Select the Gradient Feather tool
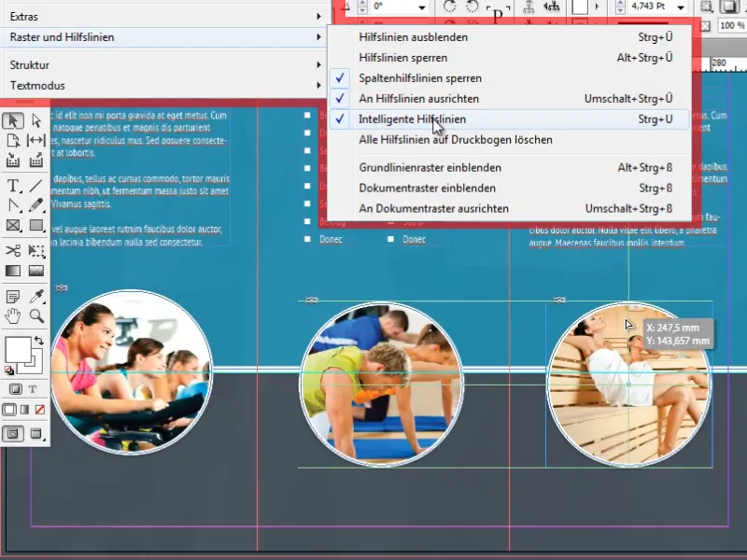Image resolution: width=747 pixels, height=560 pixels. point(36,271)
